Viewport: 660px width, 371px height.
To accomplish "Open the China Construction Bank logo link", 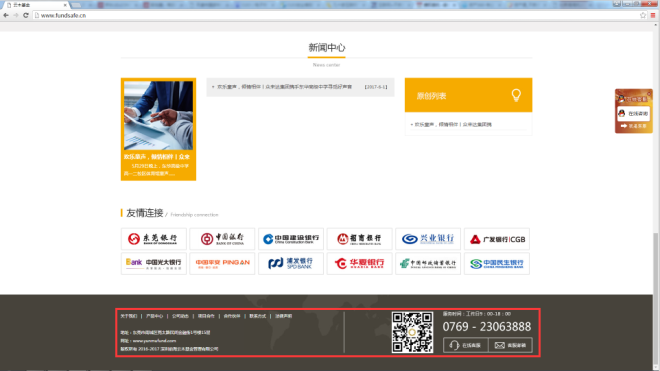I will pos(291,239).
